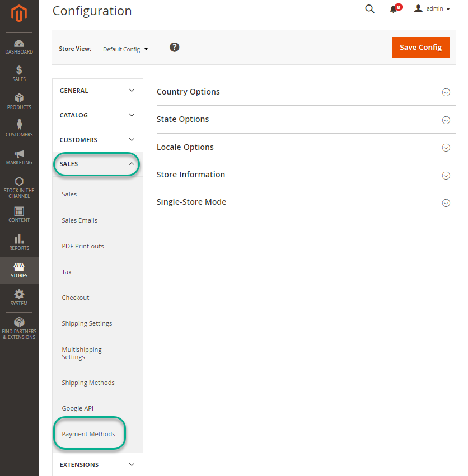Click the Customers sidebar icon
The image size is (468, 476).
pyautogui.click(x=19, y=128)
